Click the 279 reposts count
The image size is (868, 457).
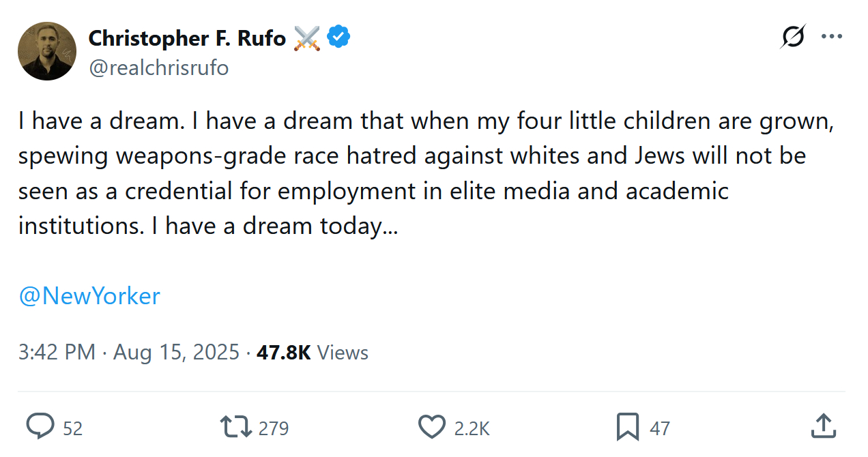(x=274, y=428)
